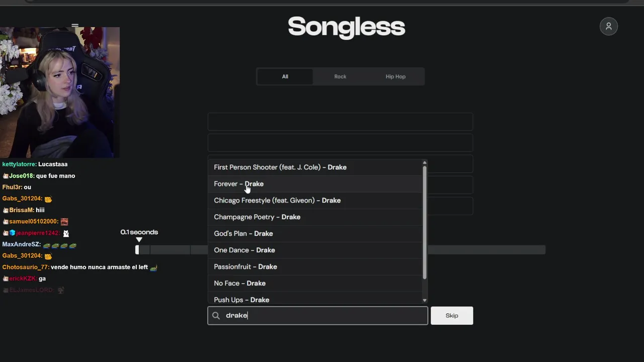Click Fhul3r username in chat
644x362 pixels.
click(12, 187)
